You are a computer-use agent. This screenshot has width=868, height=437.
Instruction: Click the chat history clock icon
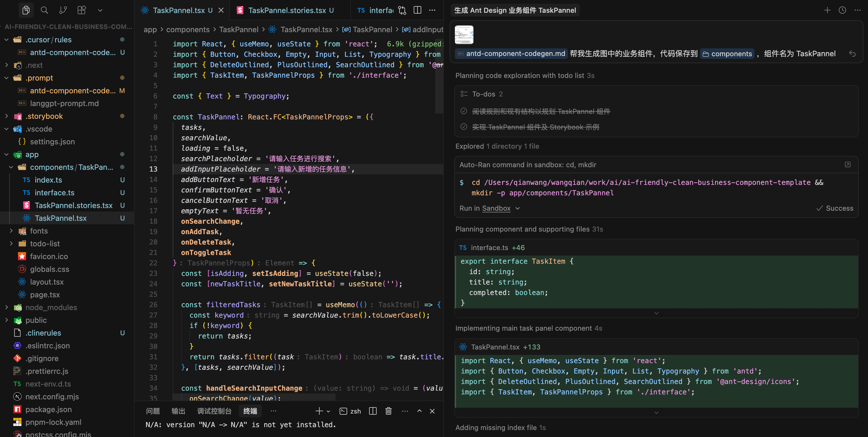tap(842, 10)
